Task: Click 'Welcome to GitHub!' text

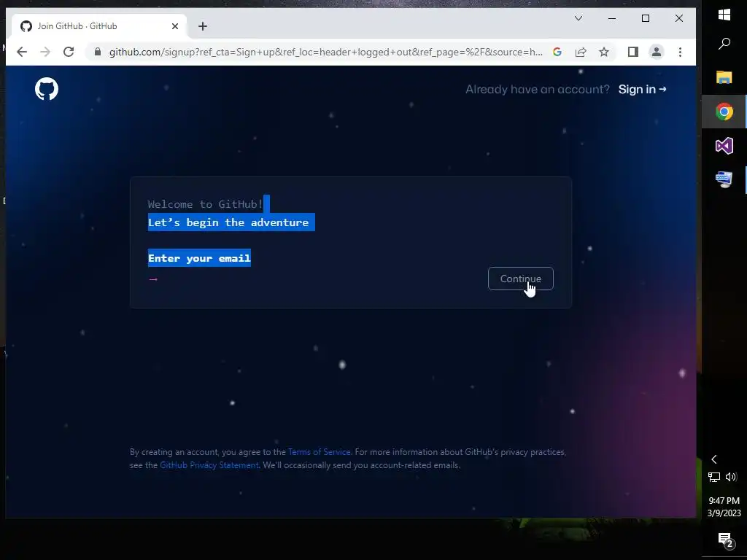Action: 205,204
